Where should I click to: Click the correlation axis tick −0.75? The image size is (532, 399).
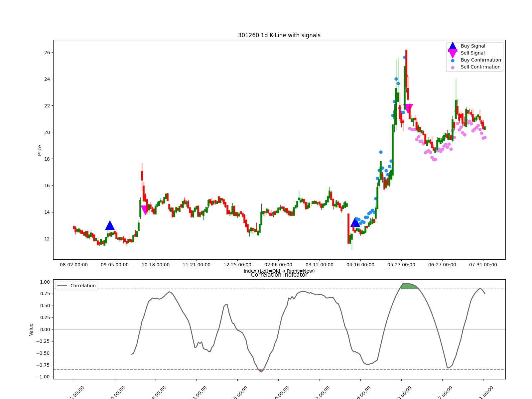43,365
